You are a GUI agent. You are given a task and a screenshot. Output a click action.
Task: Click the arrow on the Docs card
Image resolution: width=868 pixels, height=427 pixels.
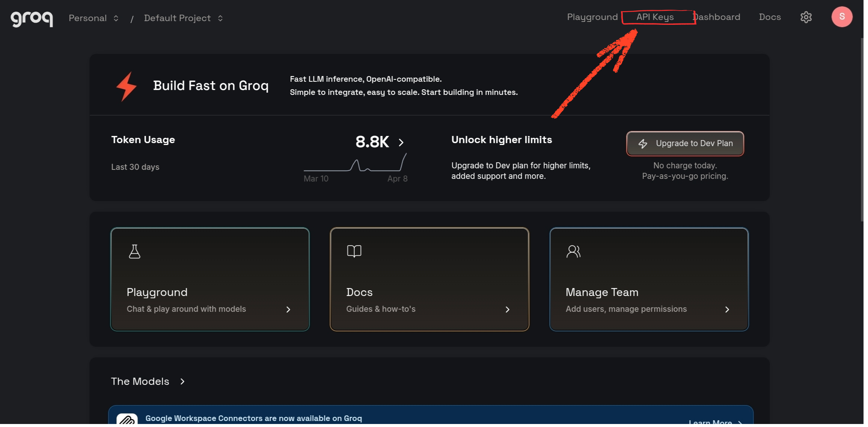pos(507,310)
